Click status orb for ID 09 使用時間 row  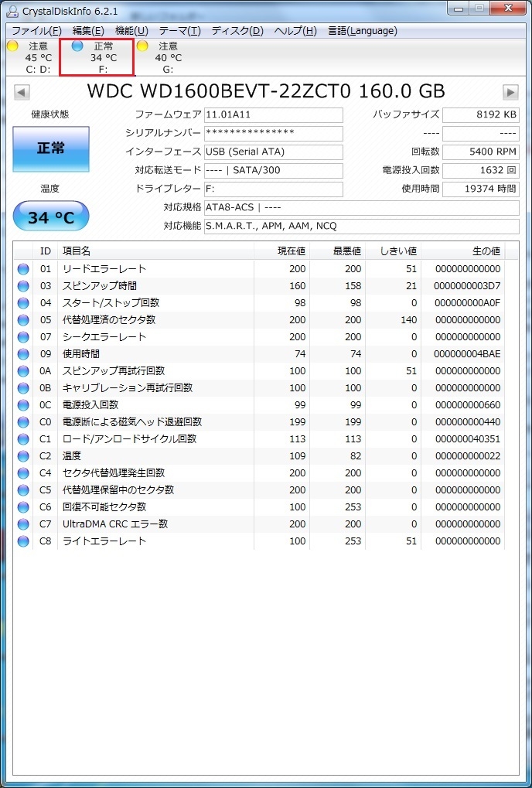pyautogui.click(x=23, y=354)
